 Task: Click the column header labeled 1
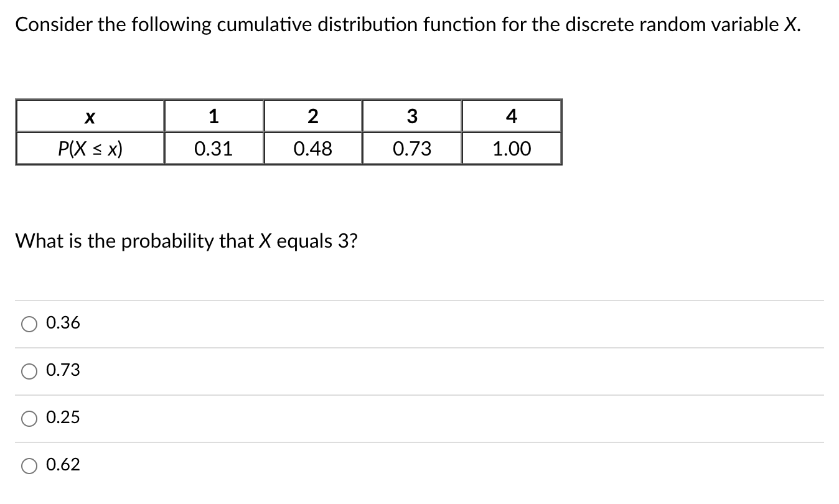pyautogui.click(x=214, y=116)
